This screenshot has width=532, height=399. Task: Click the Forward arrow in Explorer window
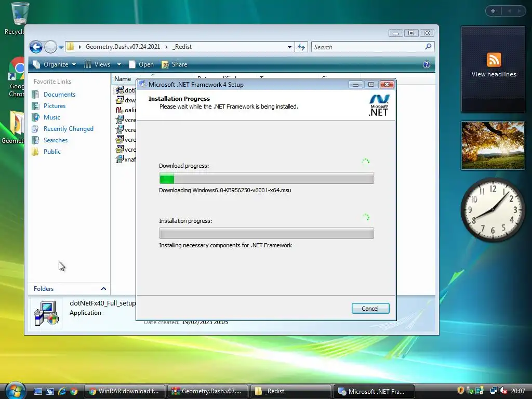(50, 47)
